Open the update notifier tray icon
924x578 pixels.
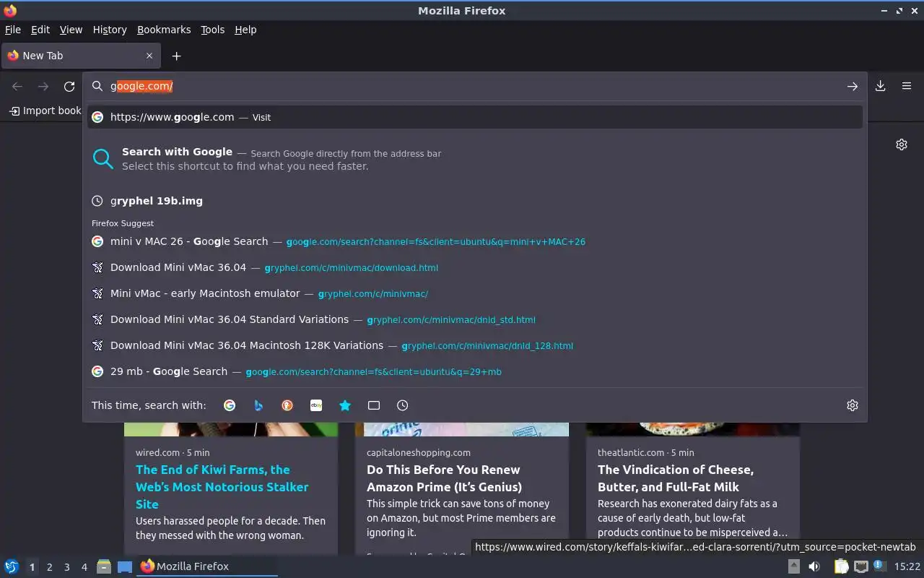click(x=879, y=566)
